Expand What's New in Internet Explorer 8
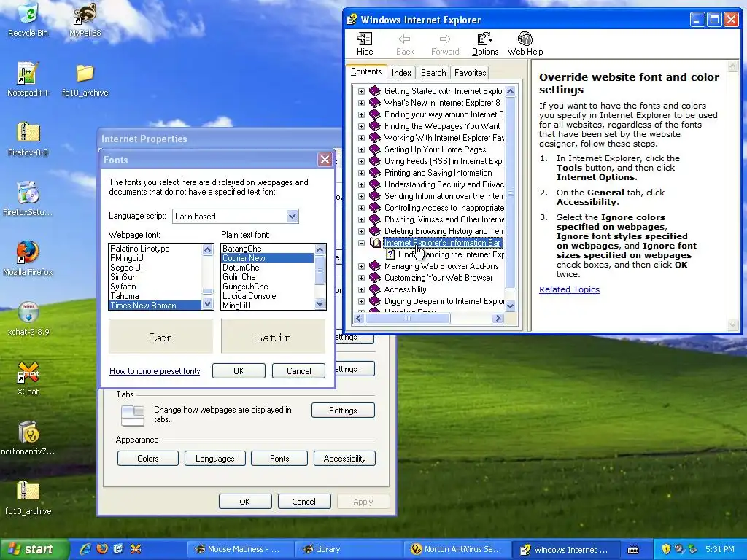This screenshot has width=747, height=560. click(361, 103)
